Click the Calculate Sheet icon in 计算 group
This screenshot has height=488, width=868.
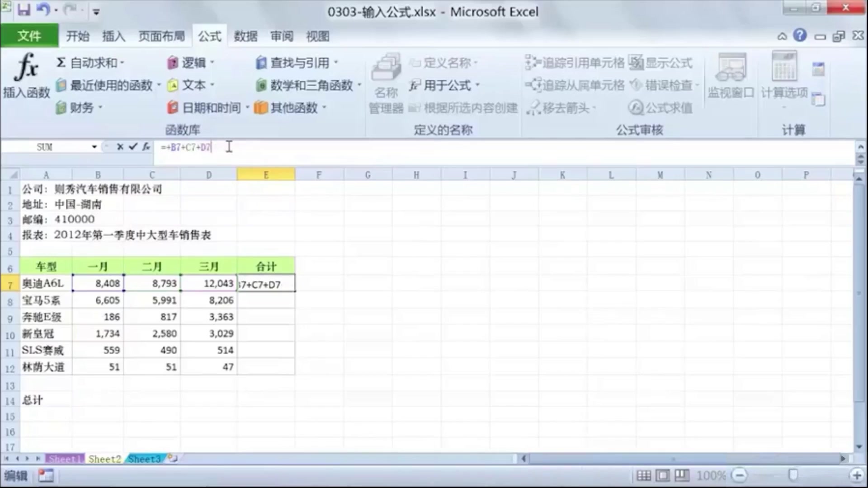(x=818, y=99)
